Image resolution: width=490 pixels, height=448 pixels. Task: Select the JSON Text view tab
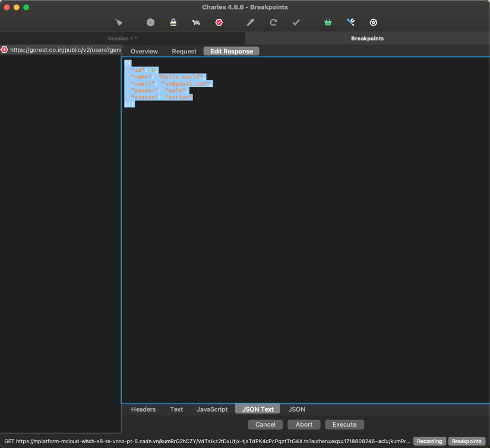pos(257,409)
